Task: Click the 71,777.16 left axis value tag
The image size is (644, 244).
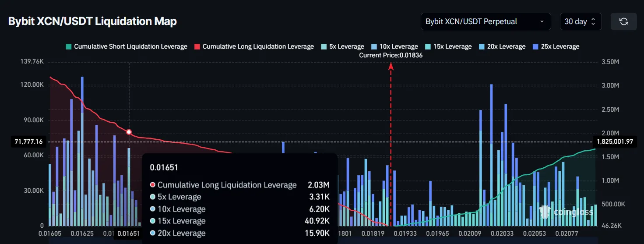Action: (x=28, y=141)
